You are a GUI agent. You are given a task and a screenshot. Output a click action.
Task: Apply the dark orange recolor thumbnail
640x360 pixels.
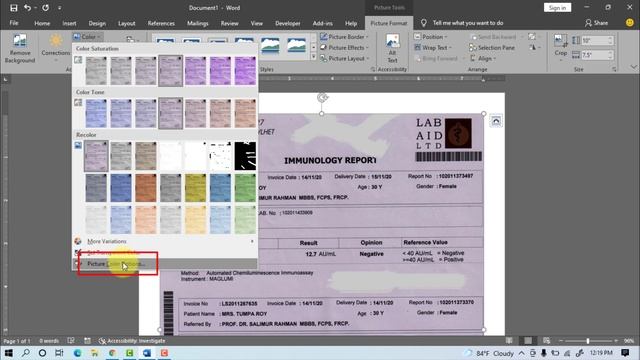click(x=146, y=188)
